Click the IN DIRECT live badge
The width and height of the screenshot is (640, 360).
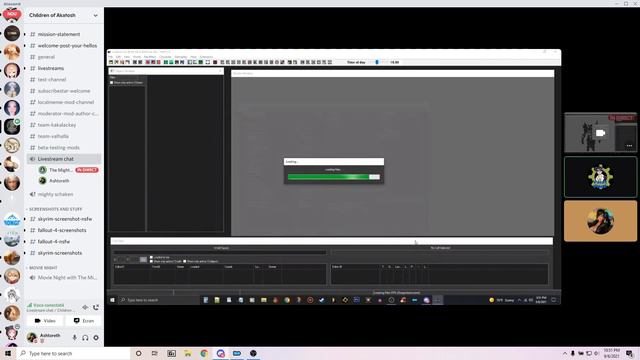tap(87, 170)
